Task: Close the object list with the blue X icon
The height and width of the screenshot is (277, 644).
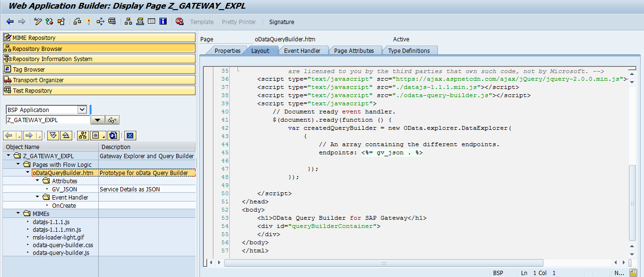Action: click(x=130, y=135)
